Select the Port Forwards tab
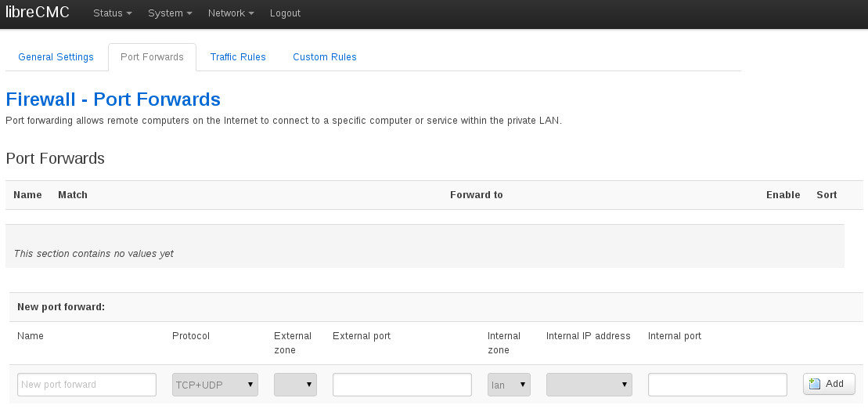The image size is (868, 416). 152,57
